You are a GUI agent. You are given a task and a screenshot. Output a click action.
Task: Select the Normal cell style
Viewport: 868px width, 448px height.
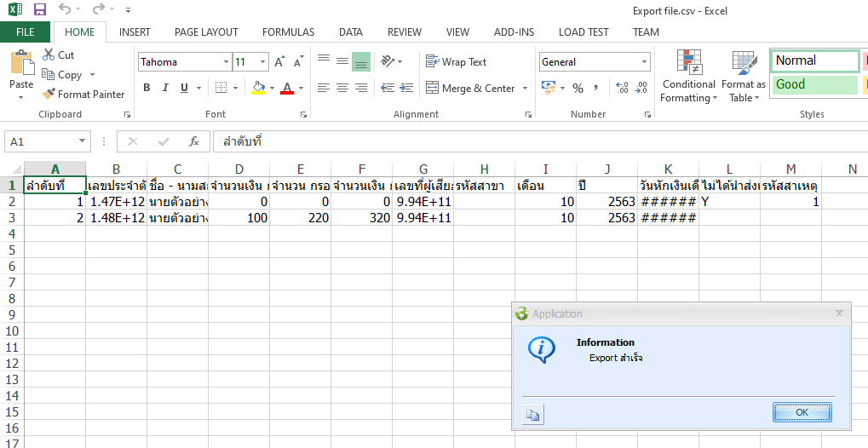point(815,61)
